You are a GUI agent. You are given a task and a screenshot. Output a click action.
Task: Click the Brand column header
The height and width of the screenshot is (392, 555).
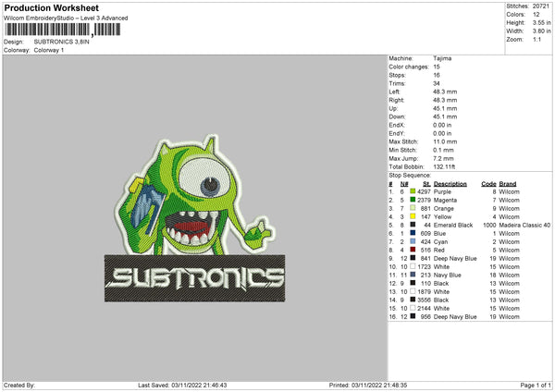pos(508,184)
